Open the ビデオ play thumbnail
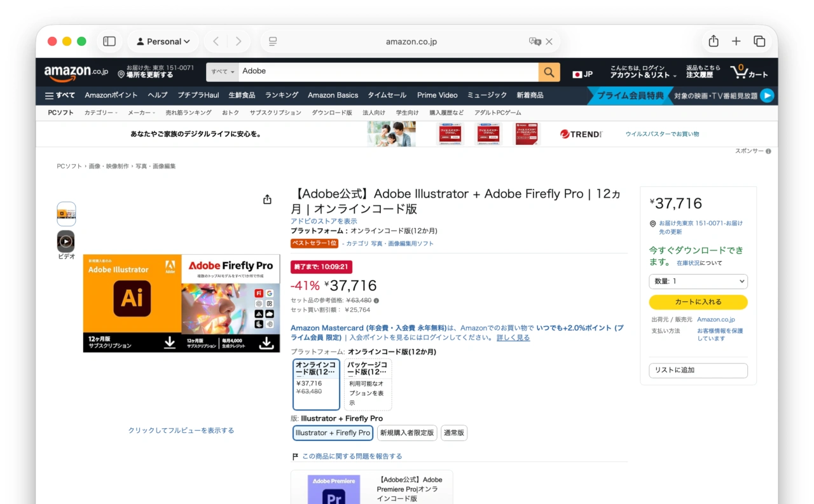Viewport: 814px width, 504px height. coord(66,242)
